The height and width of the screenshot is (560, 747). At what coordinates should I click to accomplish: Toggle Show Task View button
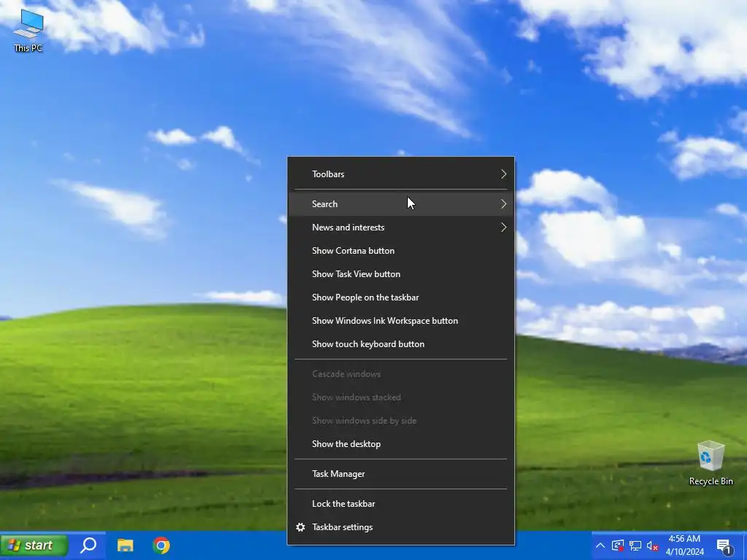400,274
